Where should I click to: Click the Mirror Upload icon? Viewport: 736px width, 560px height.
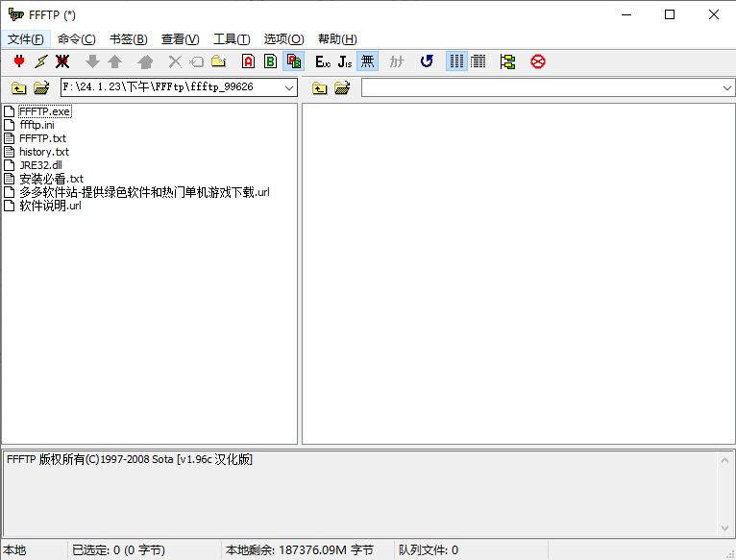145,61
